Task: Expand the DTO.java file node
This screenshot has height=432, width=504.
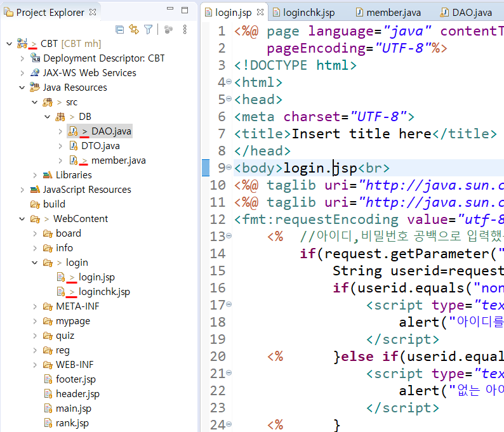Action: pos(60,146)
